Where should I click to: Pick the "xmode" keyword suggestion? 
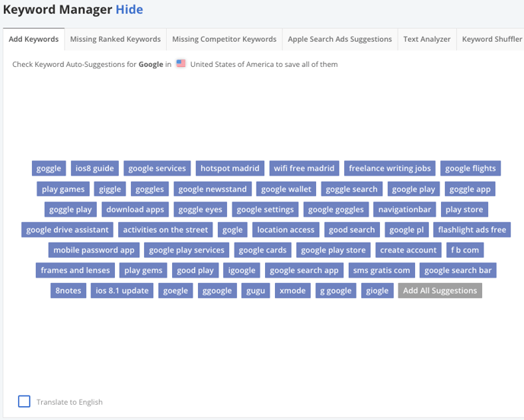(x=292, y=291)
